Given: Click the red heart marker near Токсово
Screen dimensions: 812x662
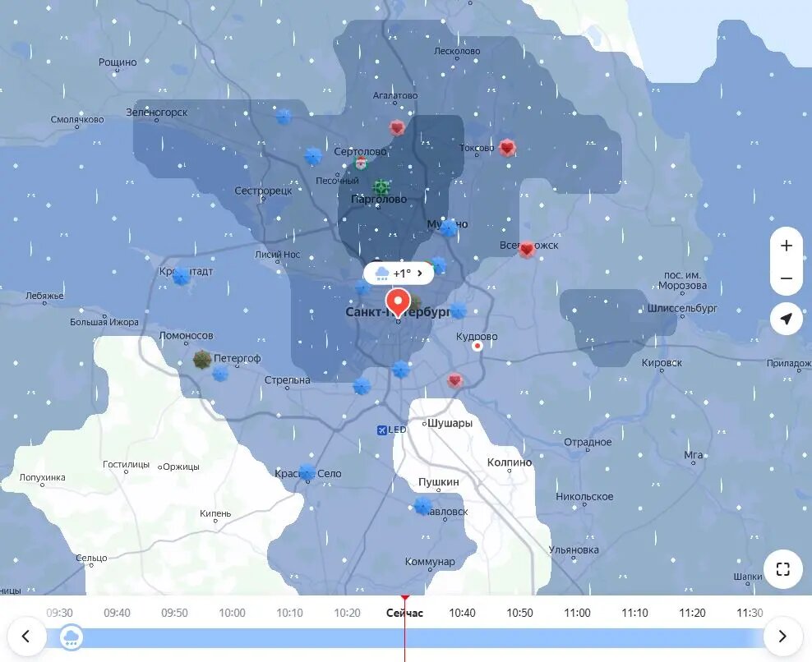Looking at the screenshot, I should click(x=508, y=148).
